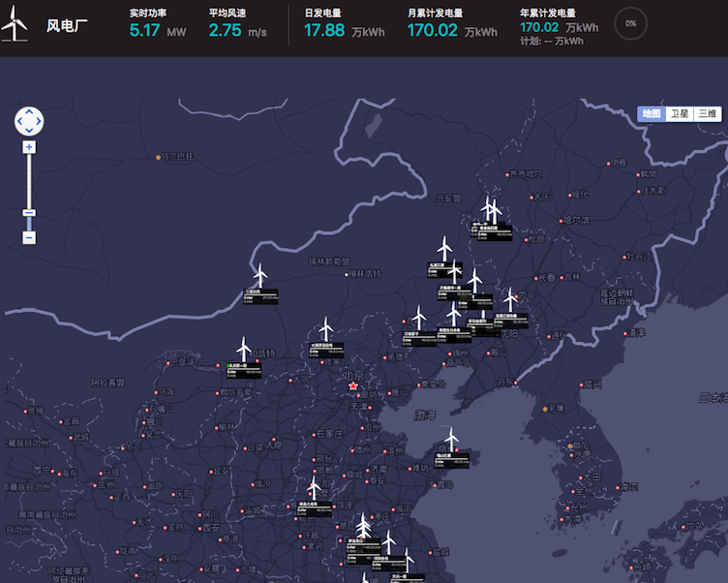Click the 石家庄 city label
Viewport: 728px width, 583px height.
pyautogui.click(x=329, y=434)
